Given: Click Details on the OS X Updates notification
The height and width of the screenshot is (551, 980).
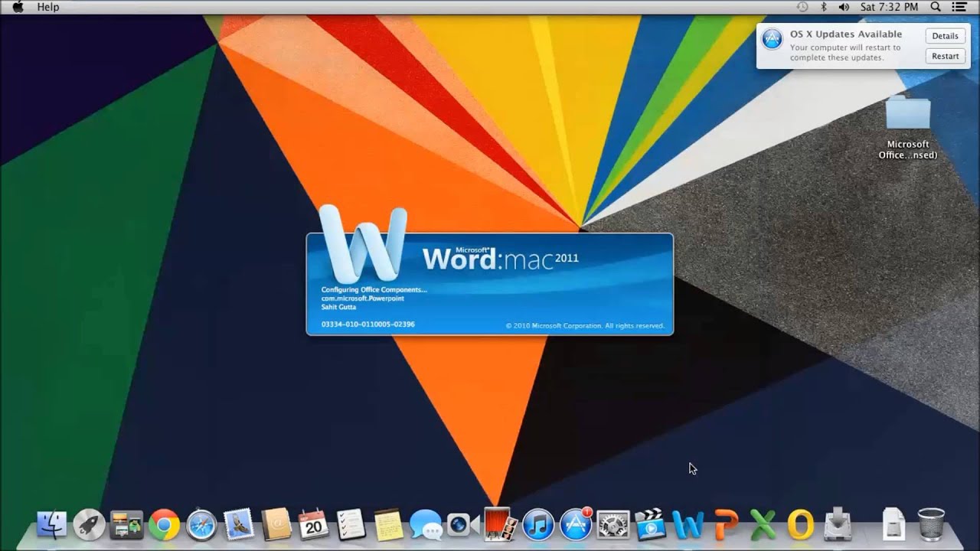Looking at the screenshot, I should click(945, 35).
